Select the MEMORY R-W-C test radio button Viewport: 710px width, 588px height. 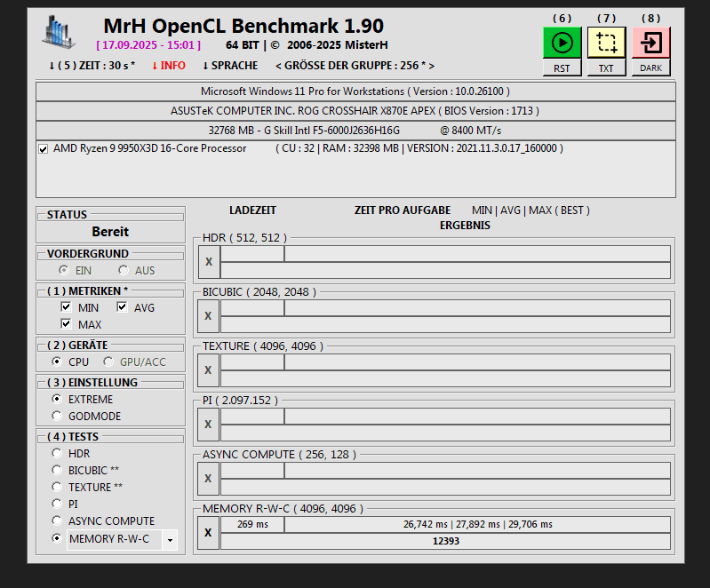pyautogui.click(x=57, y=538)
